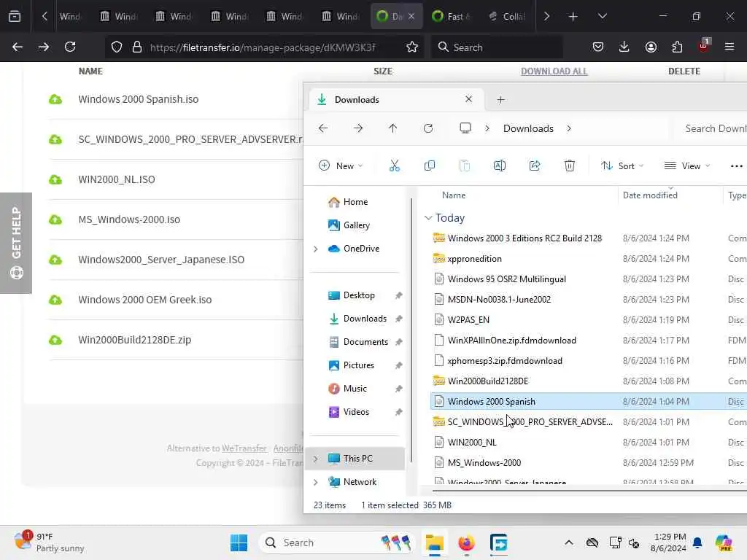The height and width of the screenshot is (560, 747).
Task: Click the Delete trash icon in Explorer toolbar
Action: 569,166
